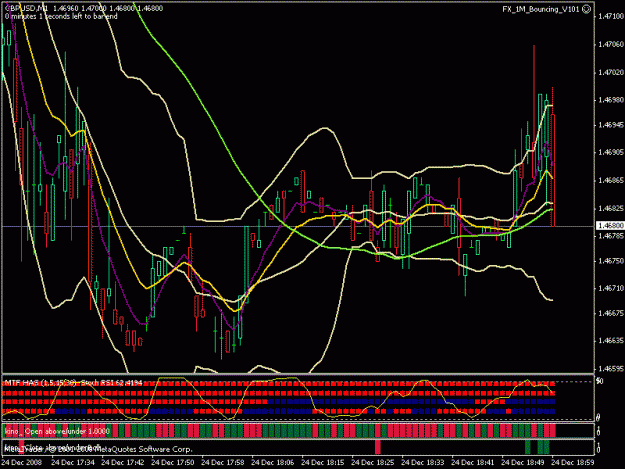The width and height of the screenshot is (625, 469).
Task: Click the 1.46710 price scale label
Action: (x=610, y=288)
